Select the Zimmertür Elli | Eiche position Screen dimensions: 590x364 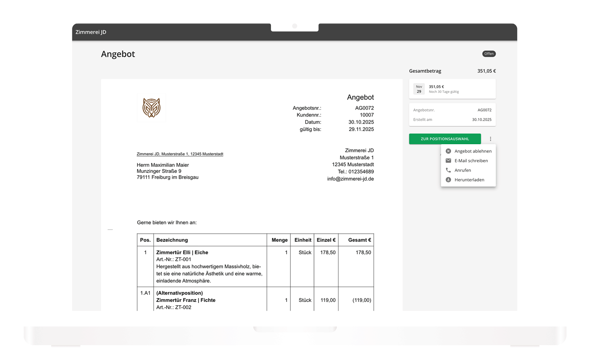[182, 253]
